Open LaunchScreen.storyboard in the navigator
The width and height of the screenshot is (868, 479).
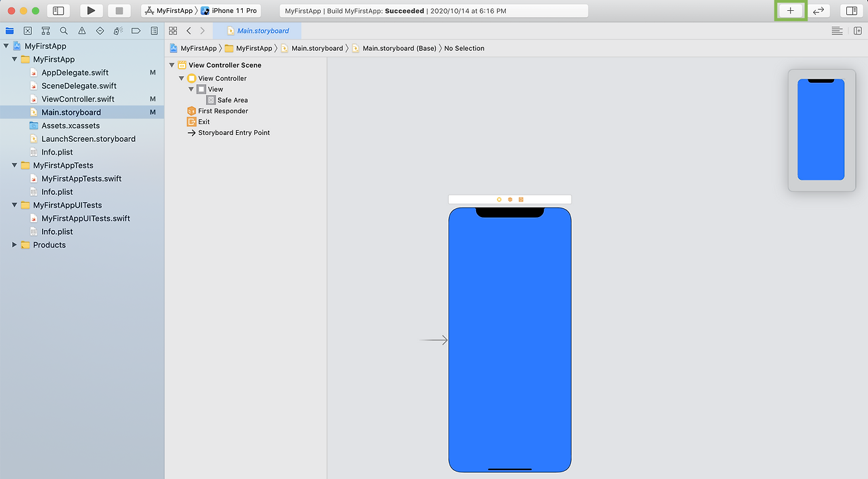[88, 139]
